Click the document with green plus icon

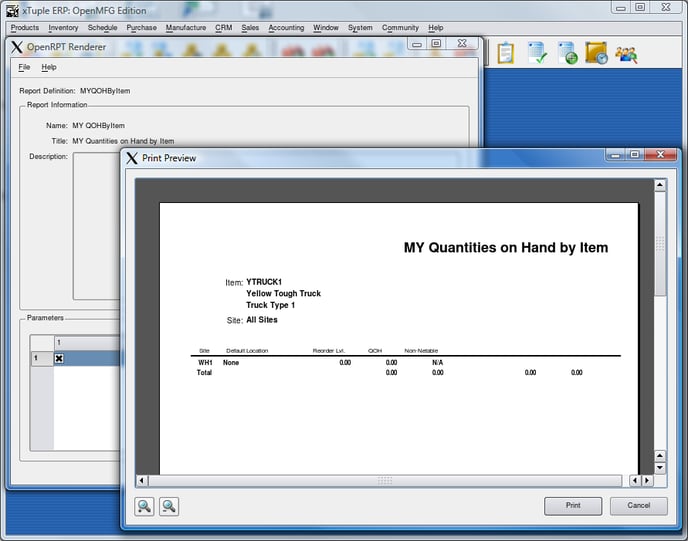566,54
